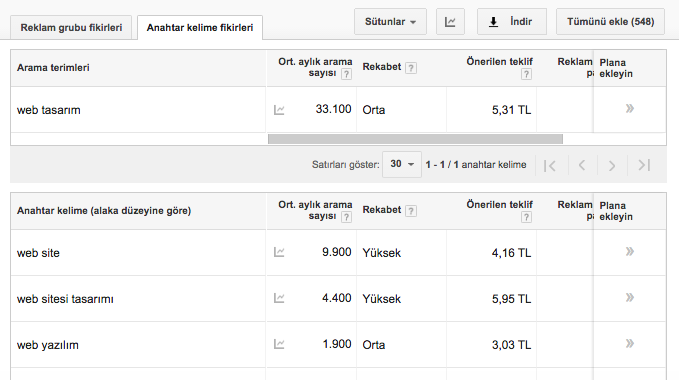Click trend chart icon for web yazılım
This screenshot has height=380, width=679.
point(279,344)
